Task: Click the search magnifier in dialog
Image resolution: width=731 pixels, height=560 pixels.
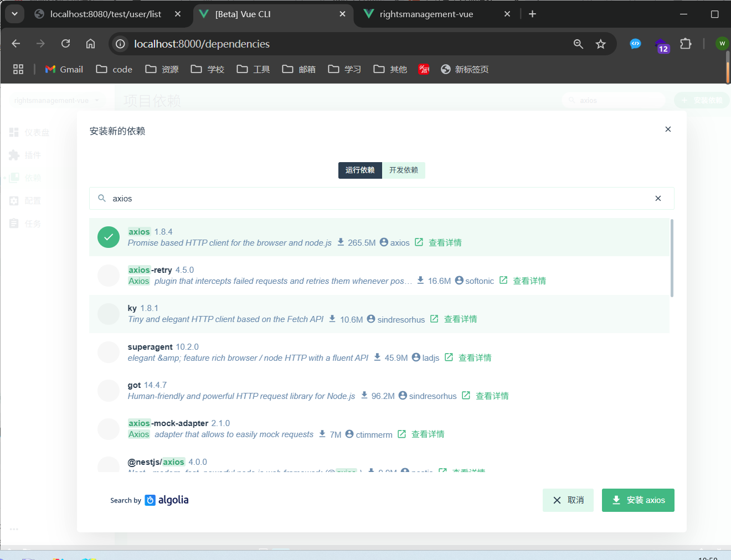Action: 102,198
